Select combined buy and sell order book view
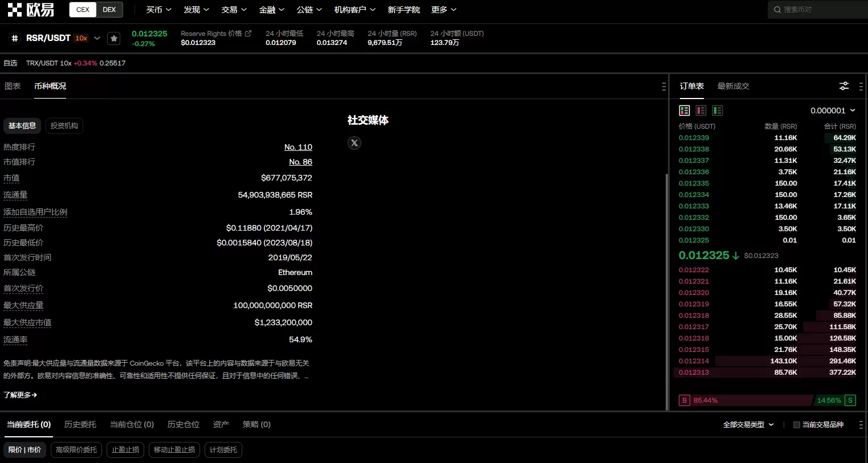The width and height of the screenshot is (868, 463). pyautogui.click(x=684, y=110)
